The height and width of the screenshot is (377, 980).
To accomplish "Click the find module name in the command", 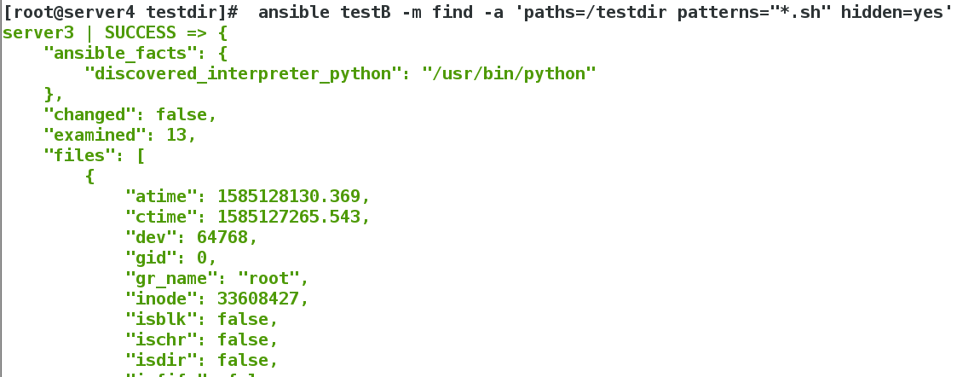I will pyautogui.click(x=453, y=13).
